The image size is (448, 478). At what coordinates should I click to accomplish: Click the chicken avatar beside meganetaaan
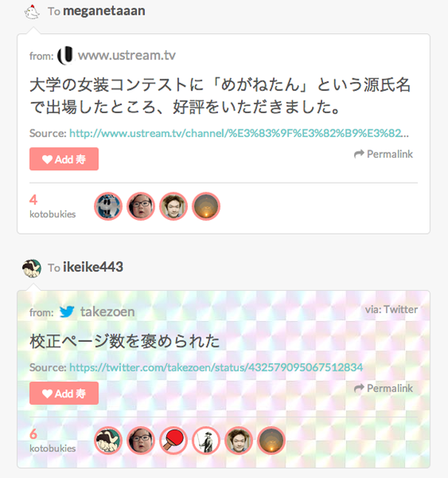pyautogui.click(x=32, y=12)
